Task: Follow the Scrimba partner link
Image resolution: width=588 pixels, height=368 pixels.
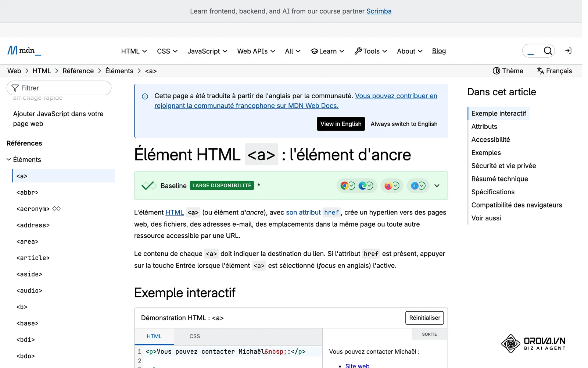Action: coord(379,11)
